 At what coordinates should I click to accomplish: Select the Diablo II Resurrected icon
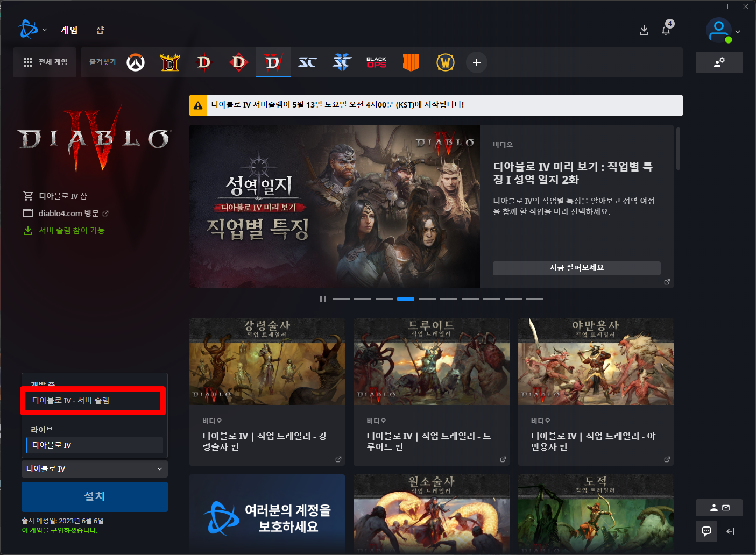[170, 62]
